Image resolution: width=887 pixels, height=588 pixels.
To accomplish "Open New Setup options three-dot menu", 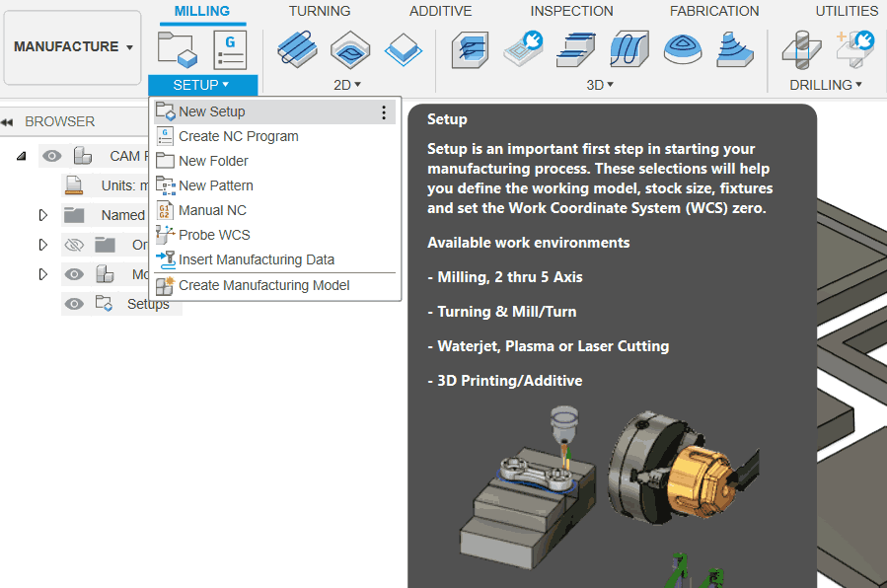I will coord(384,111).
